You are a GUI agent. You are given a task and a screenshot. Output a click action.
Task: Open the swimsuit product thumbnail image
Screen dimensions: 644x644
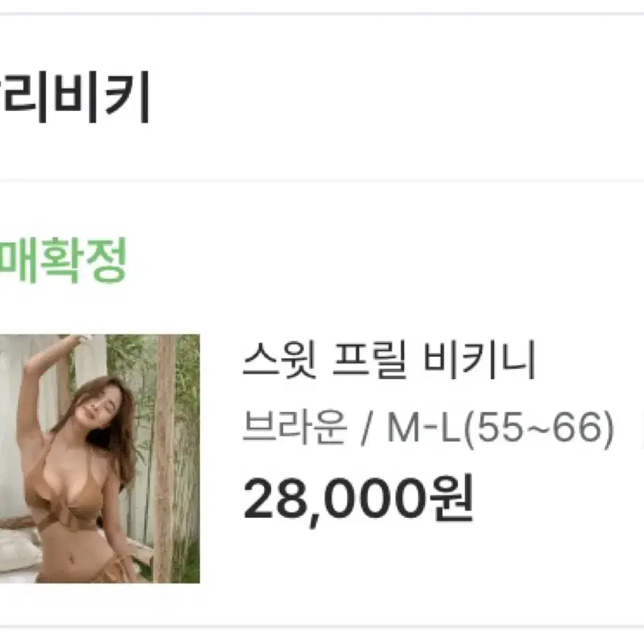(100, 459)
